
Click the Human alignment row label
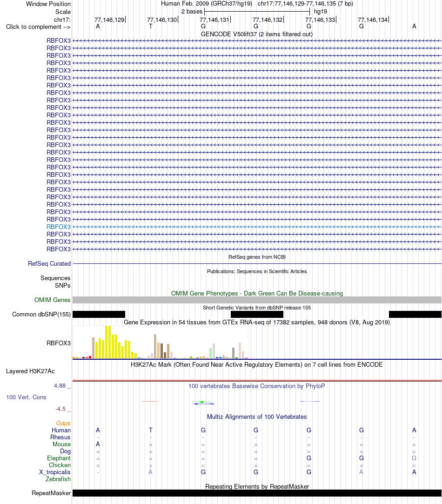point(61,430)
